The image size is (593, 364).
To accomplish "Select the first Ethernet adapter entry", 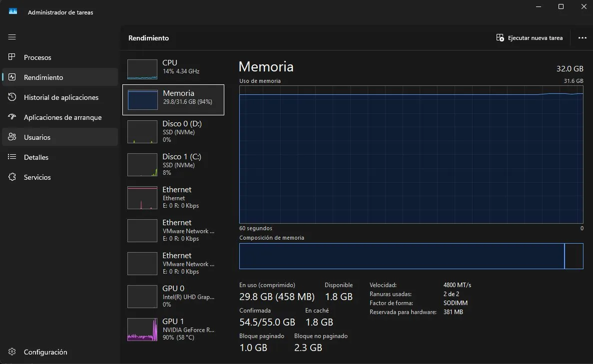I will point(173,198).
